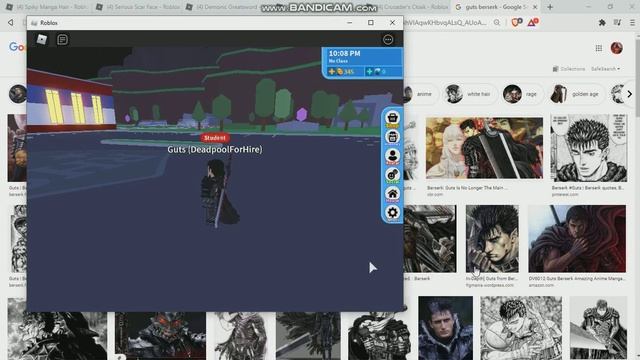
Task: Click the red Student role badge
Action: [215, 138]
